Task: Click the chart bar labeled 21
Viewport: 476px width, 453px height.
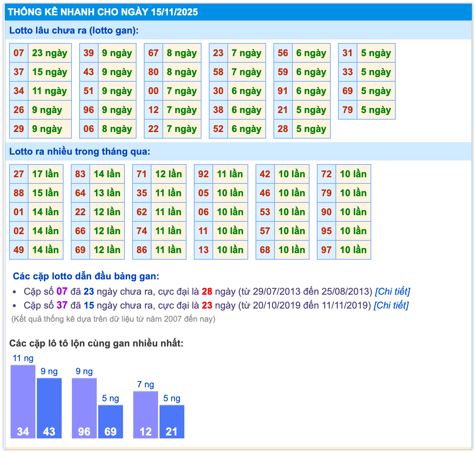Action: click(x=172, y=421)
